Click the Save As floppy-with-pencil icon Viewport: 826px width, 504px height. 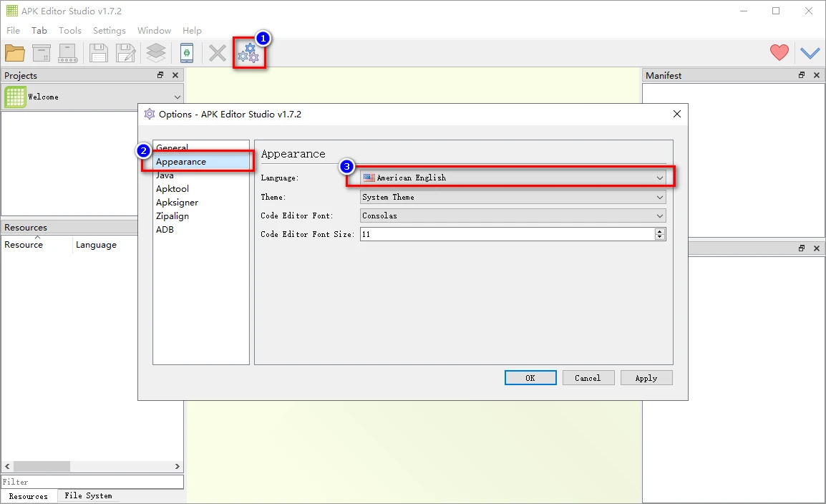(126, 53)
